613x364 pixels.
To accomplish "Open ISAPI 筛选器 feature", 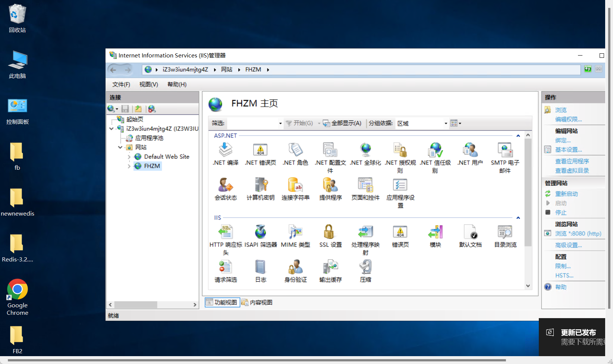I will point(260,236).
